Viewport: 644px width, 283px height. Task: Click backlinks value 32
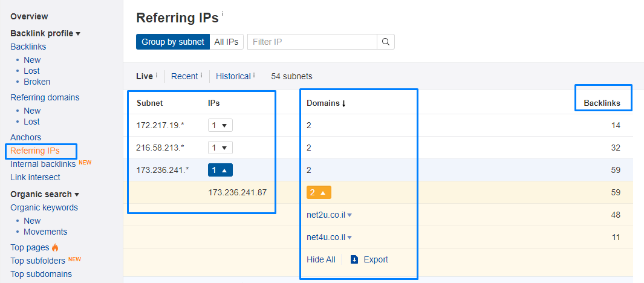615,148
